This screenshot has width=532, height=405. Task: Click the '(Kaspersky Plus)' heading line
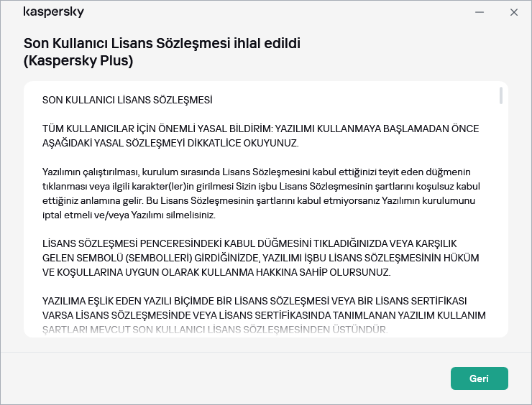pyautogui.click(x=78, y=61)
